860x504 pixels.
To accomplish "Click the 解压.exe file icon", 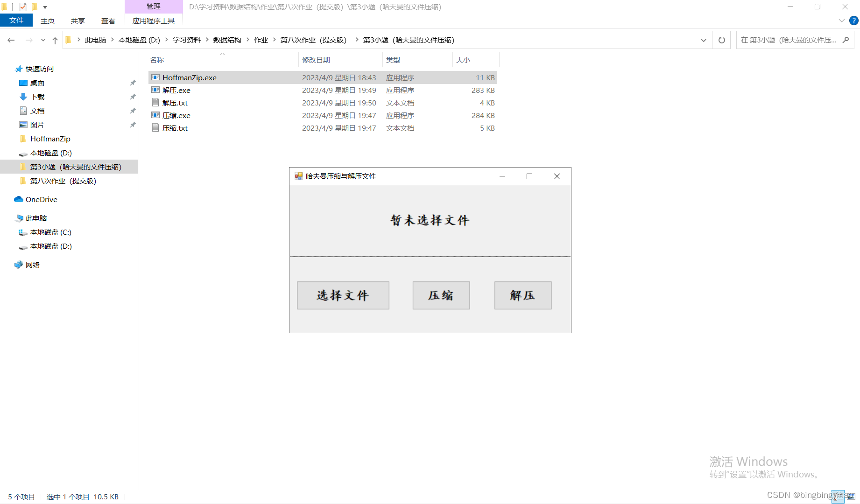I will click(155, 90).
